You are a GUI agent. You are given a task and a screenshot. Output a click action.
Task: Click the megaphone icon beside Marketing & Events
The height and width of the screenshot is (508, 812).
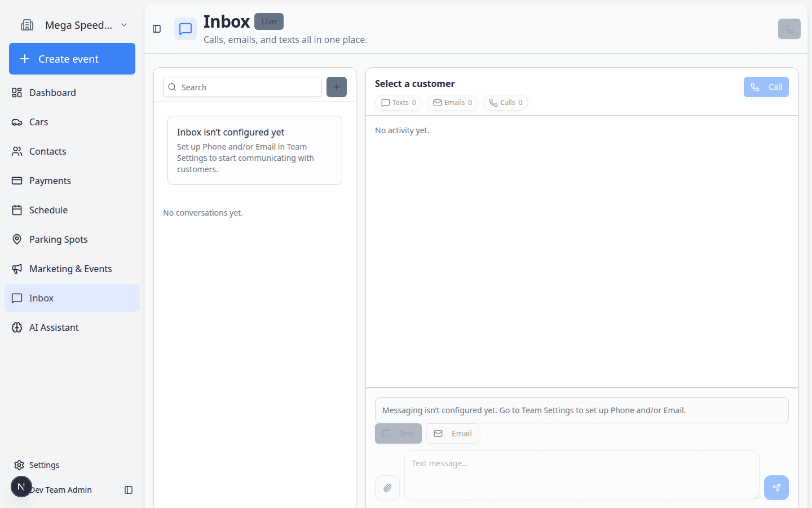click(17, 269)
